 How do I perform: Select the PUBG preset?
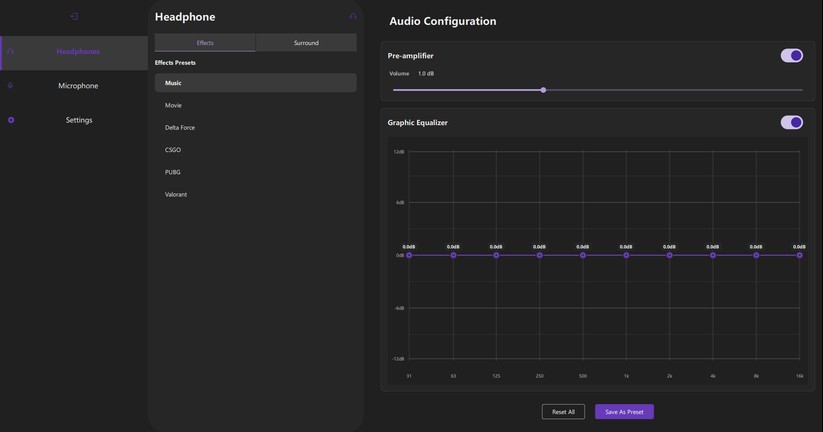pyautogui.click(x=256, y=172)
